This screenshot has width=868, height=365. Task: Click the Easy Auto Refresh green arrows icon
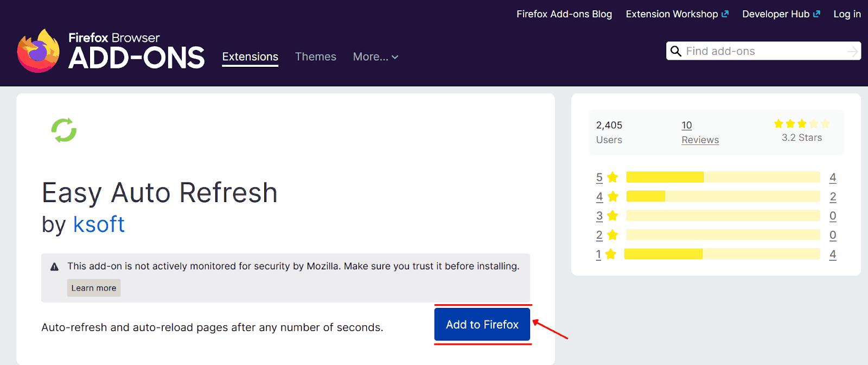point(64,130)
